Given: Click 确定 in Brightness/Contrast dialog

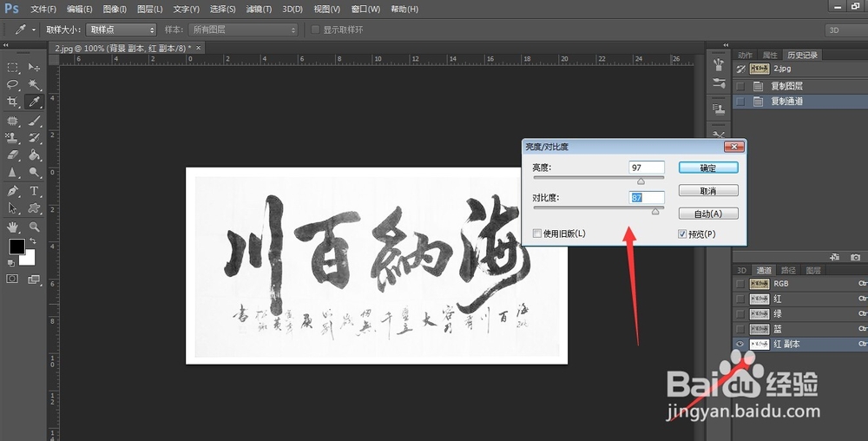Looking at the screenshot, I should pyautogui.click(x=708, y=168).
